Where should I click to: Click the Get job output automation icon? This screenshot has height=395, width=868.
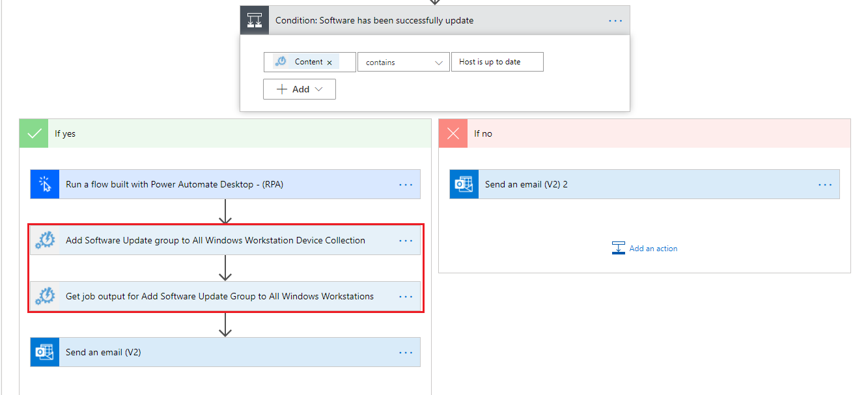pos(45,297)
